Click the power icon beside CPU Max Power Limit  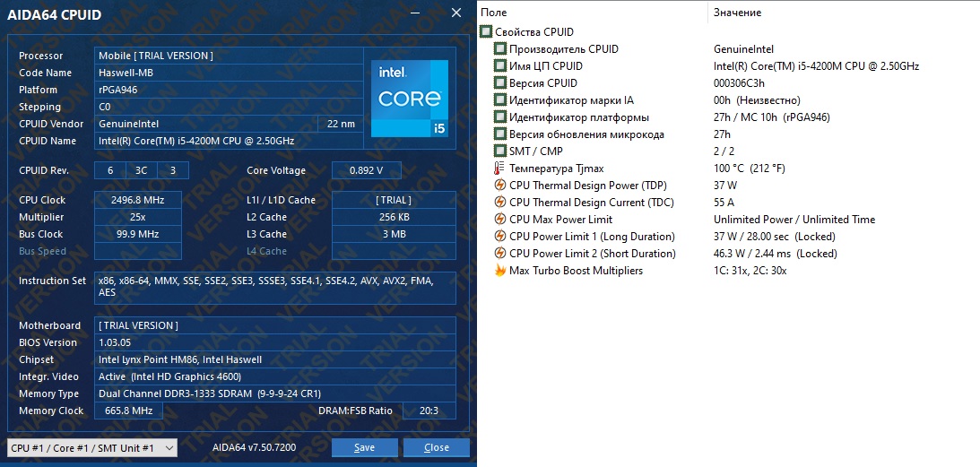point(500,220)
